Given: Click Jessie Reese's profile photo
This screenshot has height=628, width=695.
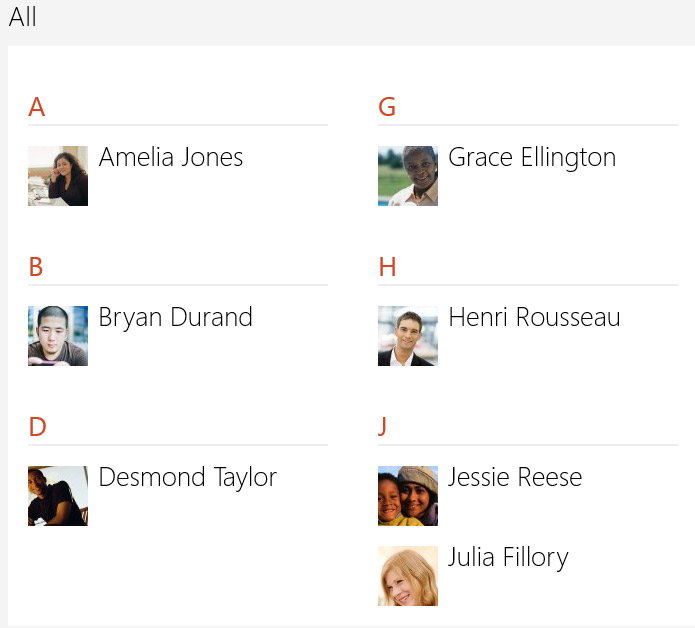Looking at the screenshot, I should click(x=408, y=496).
